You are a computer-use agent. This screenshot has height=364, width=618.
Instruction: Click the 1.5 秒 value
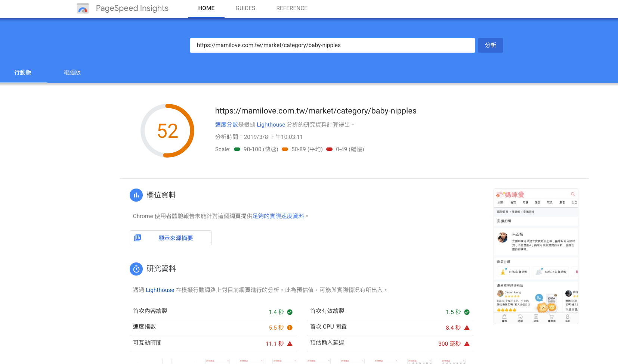click(x=453, y=312)
